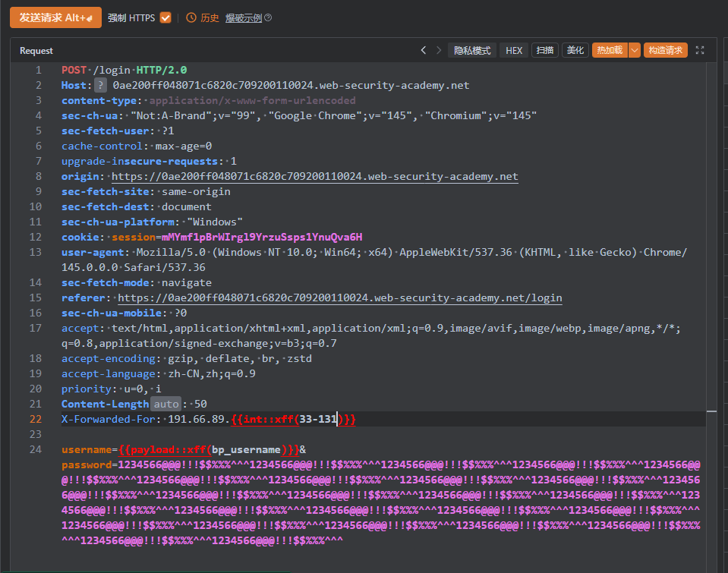Click the 扫描 scan button

(x=544, y=50)
